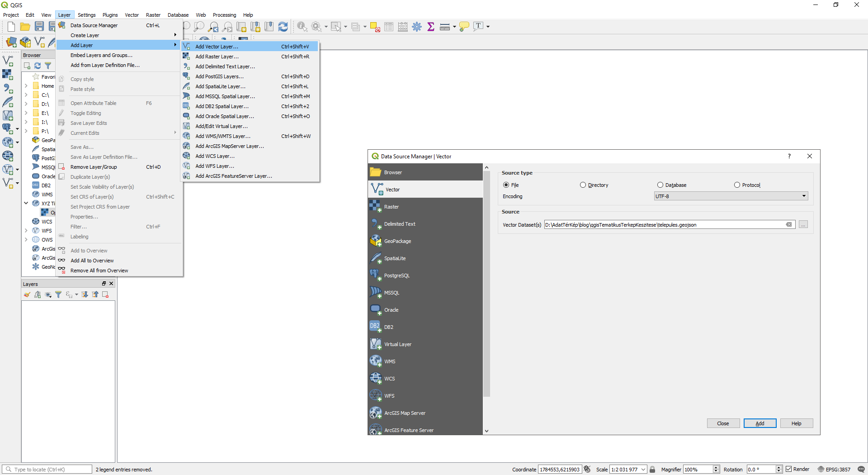Open the Add PostGIS layer dropdown arrow
The image size is (868, 475).
(x=17, y=129)
